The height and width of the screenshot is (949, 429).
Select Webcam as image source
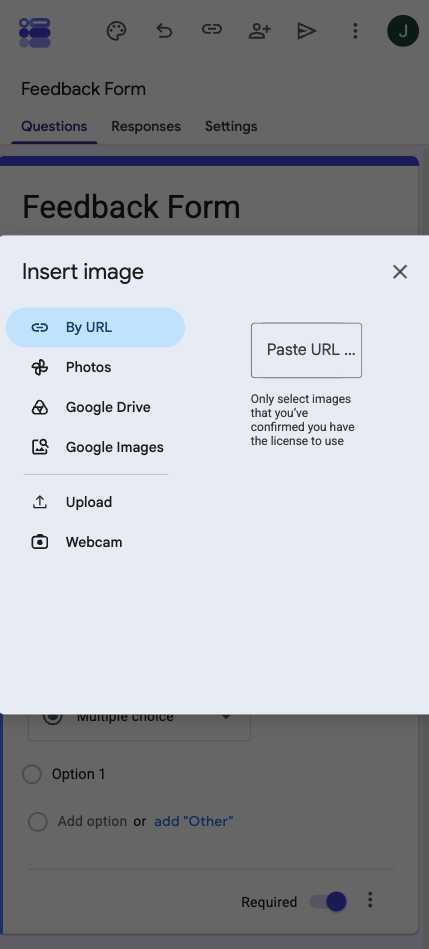(x=96, y=542)
